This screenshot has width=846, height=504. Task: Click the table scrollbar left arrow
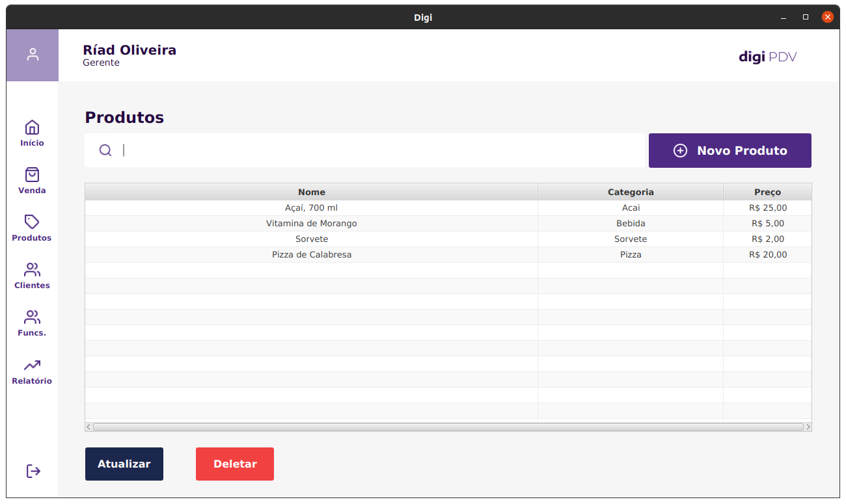pyautogui.click(x=89, y=427)
